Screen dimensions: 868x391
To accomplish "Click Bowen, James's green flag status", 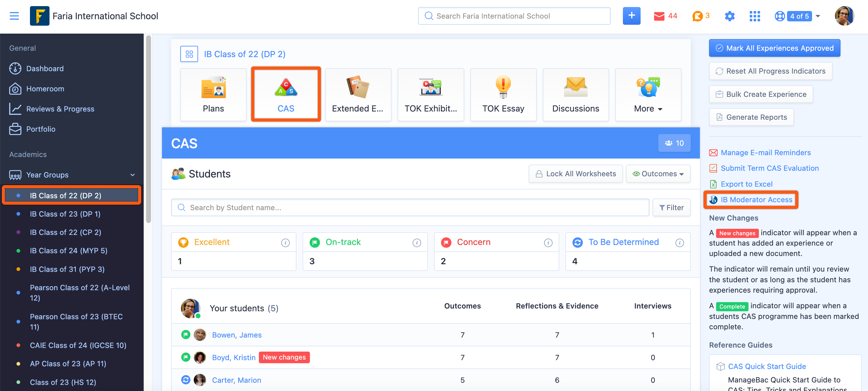I will point(186,335).
